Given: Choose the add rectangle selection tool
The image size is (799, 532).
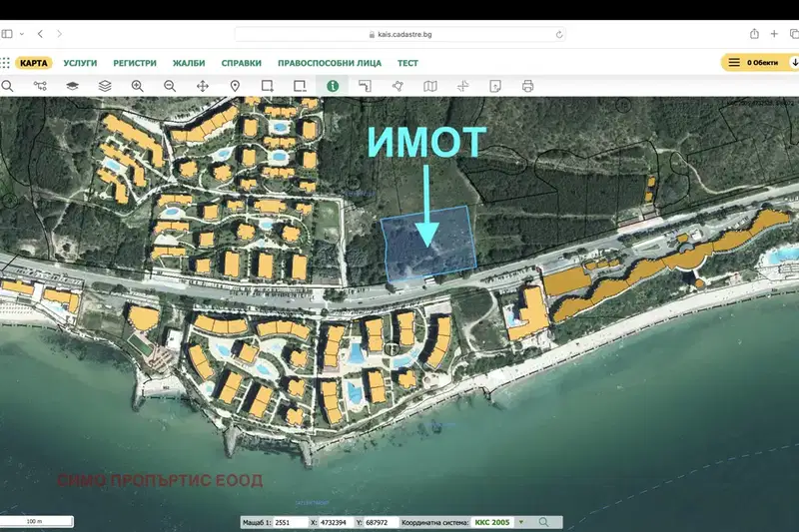Looking at the screenshot, I should pos(268,86).
